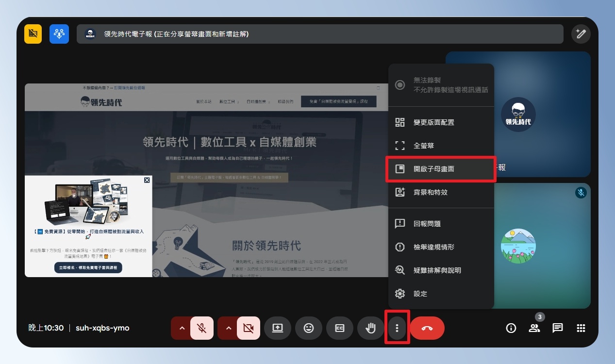Click the yellow presentation-off icon
The image size is (615, 364).
[33, 34]
